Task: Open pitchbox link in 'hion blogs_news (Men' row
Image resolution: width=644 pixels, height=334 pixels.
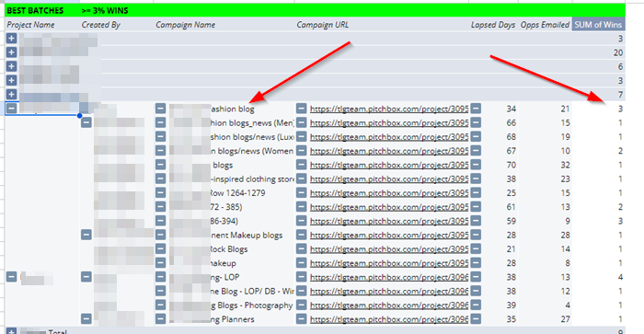Action: point(389,123)
